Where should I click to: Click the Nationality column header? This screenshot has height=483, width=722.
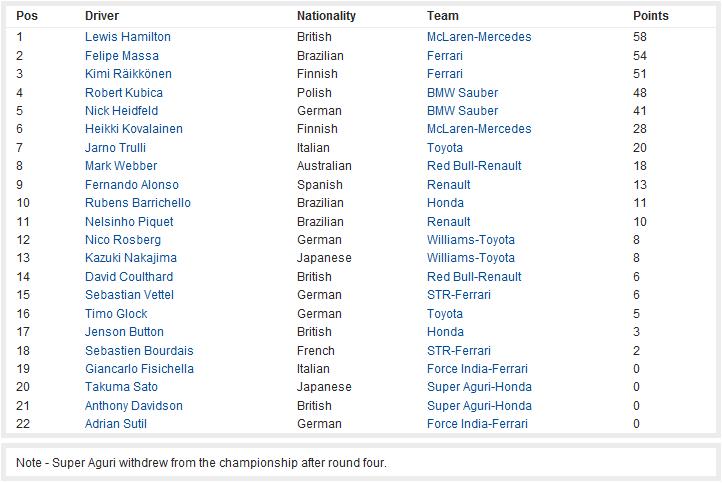326,16
